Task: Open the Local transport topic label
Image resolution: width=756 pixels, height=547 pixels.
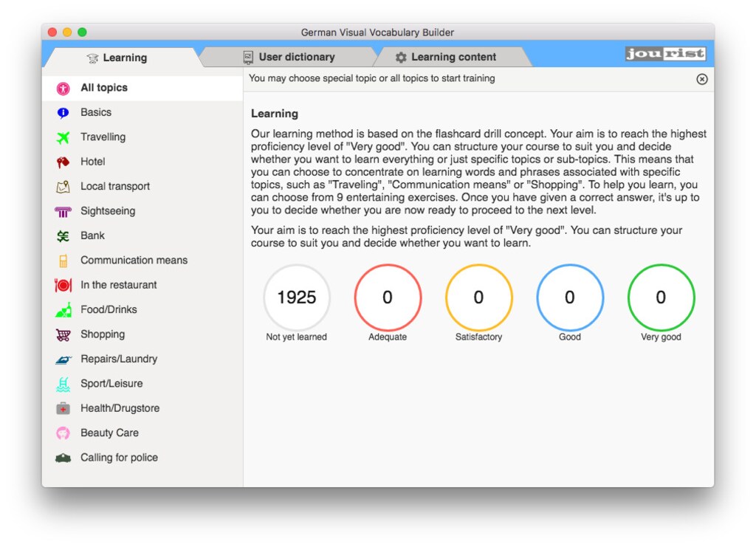Action: [x=115, y=186]
